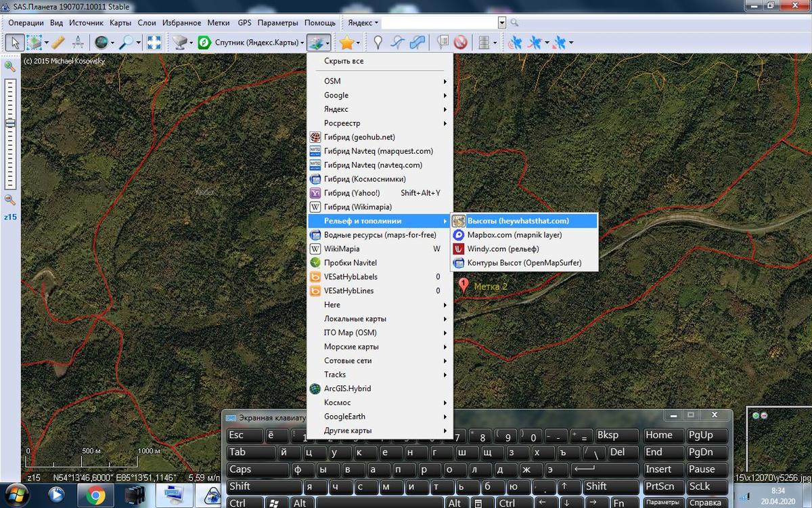Viewport: 812px width, 508px height.
Task: Expand the OSM layers submenu
Action: (380, 81)
